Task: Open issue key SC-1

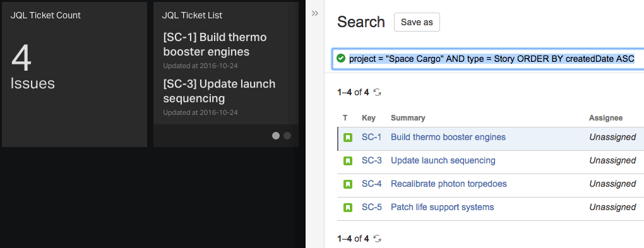Action: click(x=371, y=137)
